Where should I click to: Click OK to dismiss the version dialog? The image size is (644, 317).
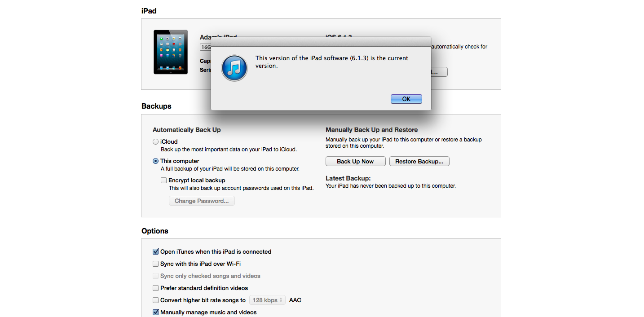point(406,99)
